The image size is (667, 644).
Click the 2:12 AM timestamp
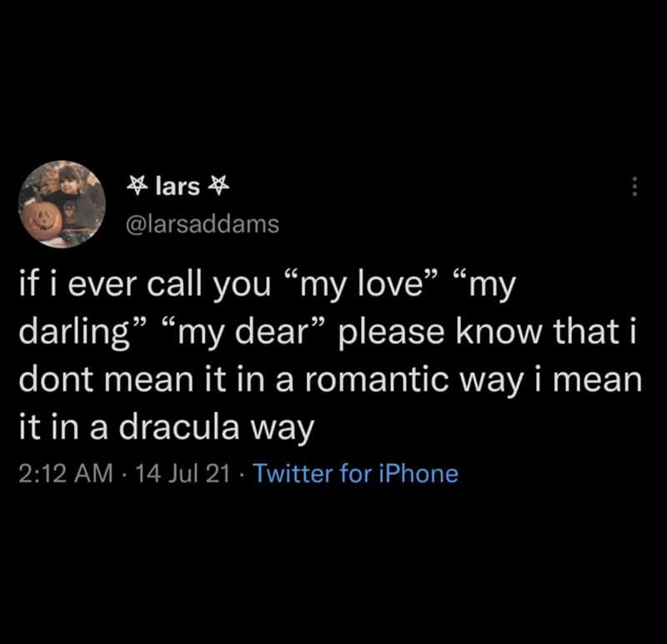64,474
